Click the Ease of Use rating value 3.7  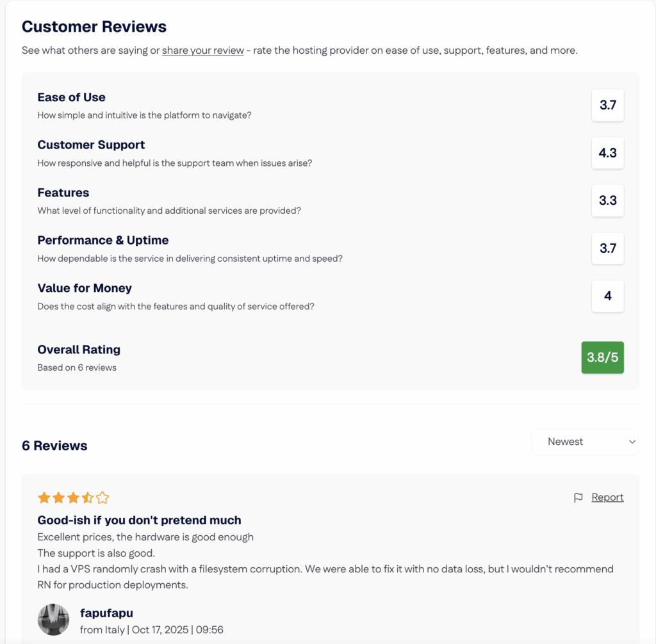[x=607, y=106]
